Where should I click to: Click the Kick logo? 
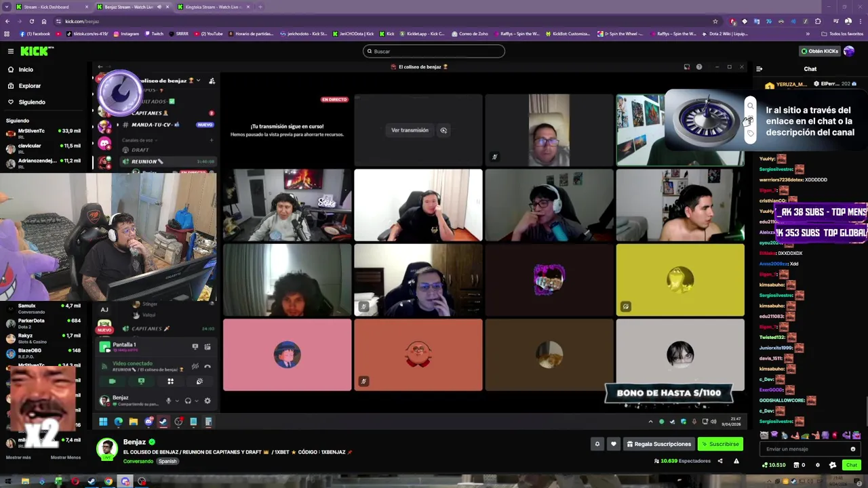point(37,51)
